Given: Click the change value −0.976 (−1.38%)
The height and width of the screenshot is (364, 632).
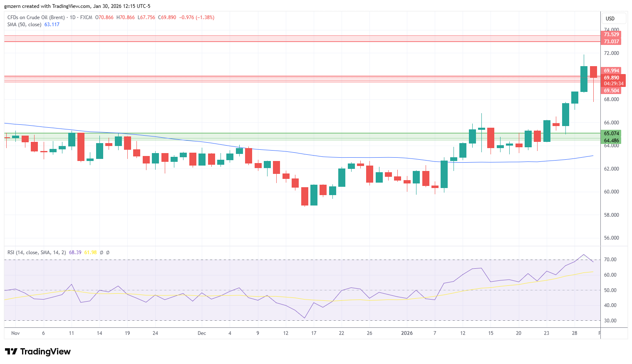Looking at the screenshot, I should point(197,17).
